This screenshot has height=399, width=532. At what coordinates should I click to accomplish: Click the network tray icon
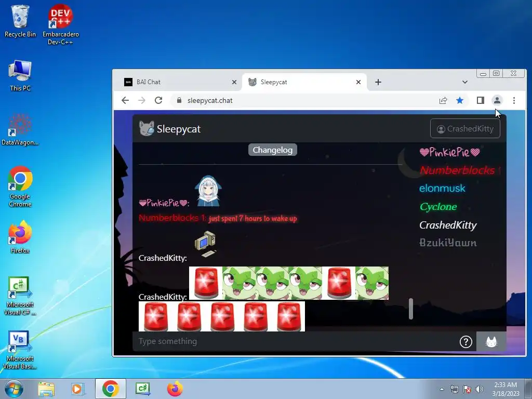454,389
